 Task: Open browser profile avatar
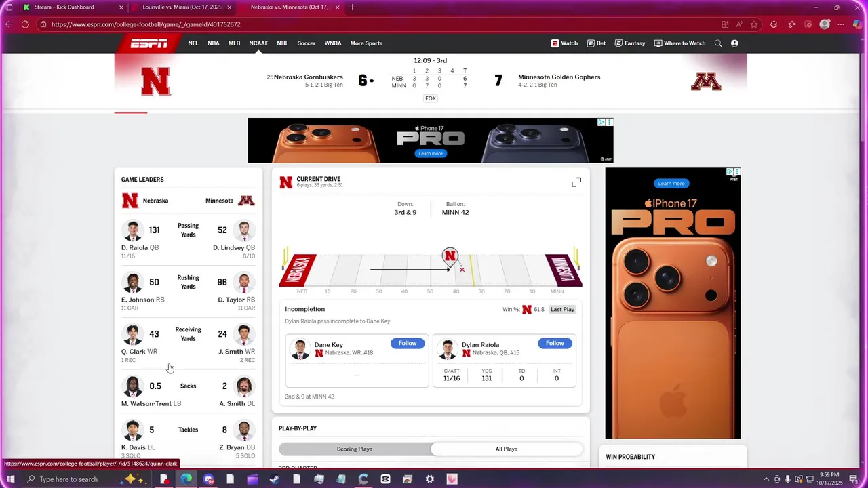tap(825, 24)
